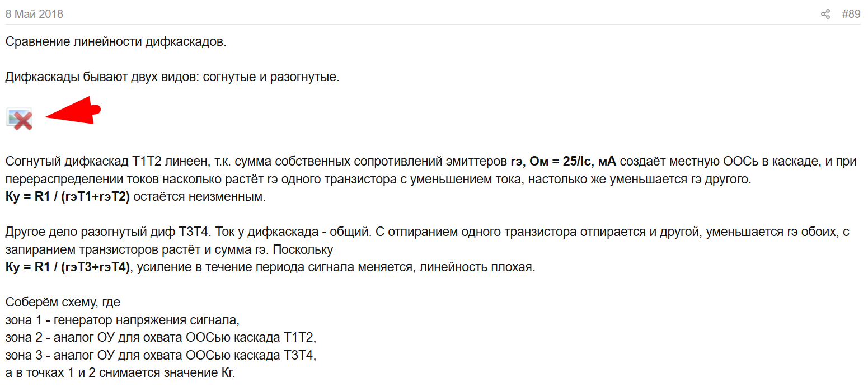The width and height of the screenshot is (868, 387).
Task: Click the share icon beside post number
Action: (x=825, y=14)
